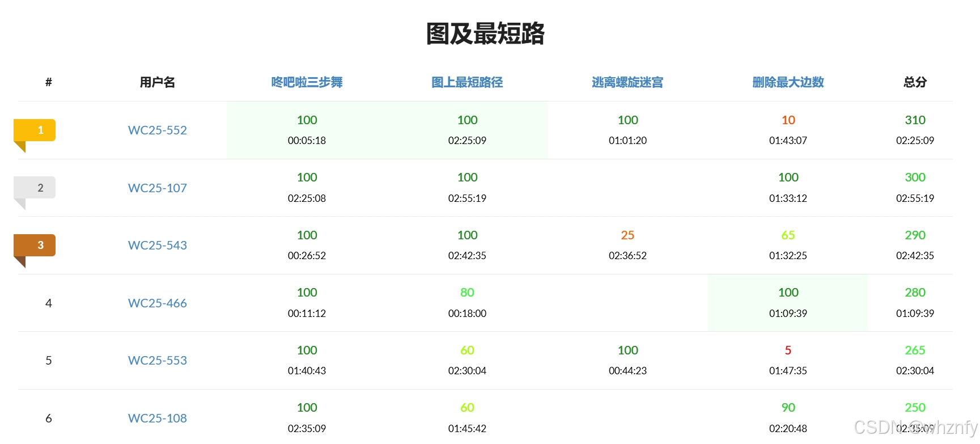Open user profile WC25-553
Screen dimensions: 980x444
(x=158, y=360)
